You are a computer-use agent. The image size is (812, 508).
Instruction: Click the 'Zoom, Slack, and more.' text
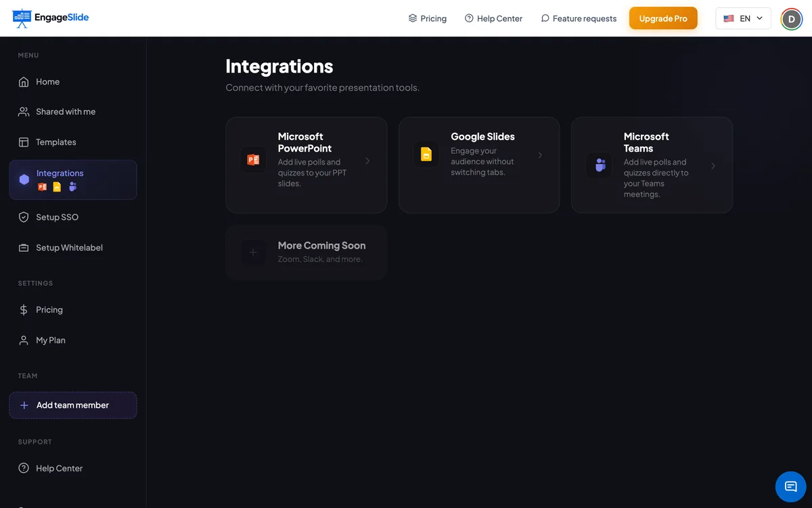tap(320, 259)
